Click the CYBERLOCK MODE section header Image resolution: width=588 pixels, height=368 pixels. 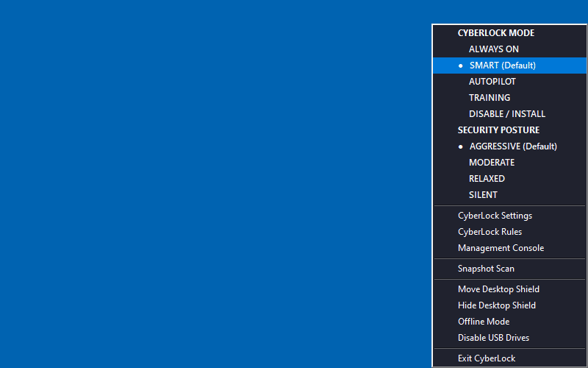tap(496, 33)
